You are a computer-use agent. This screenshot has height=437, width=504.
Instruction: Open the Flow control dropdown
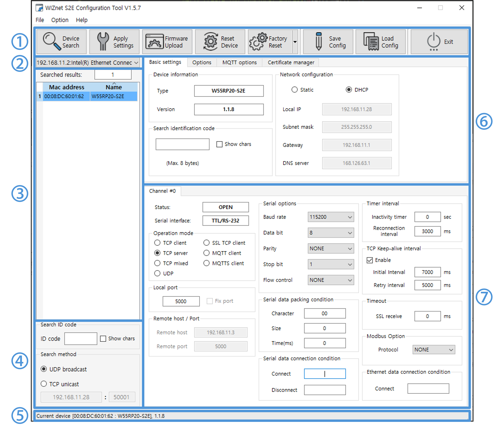point(331,280)
